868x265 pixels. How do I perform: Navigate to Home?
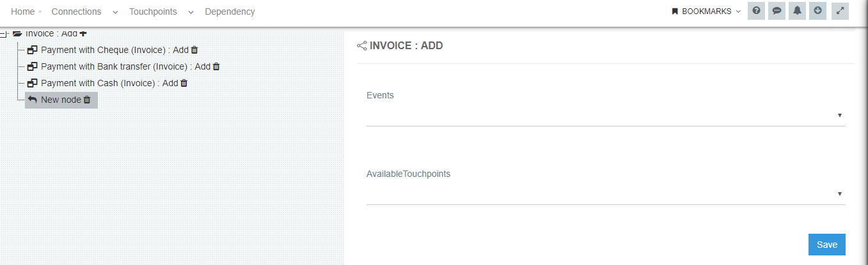click(x=23, y=11)
